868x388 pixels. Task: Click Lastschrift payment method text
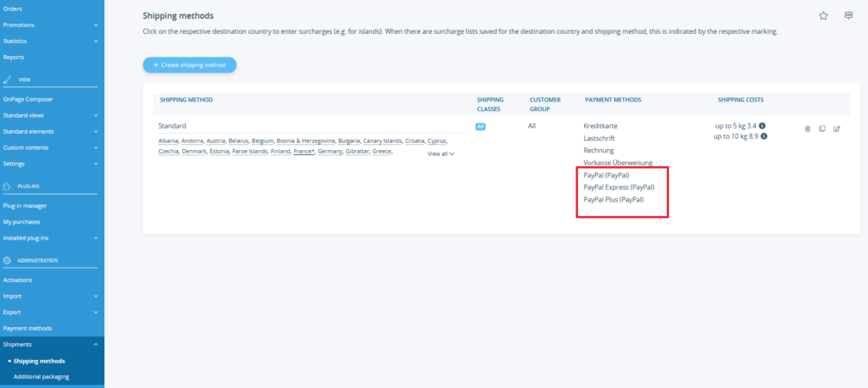tap(599, 138)
